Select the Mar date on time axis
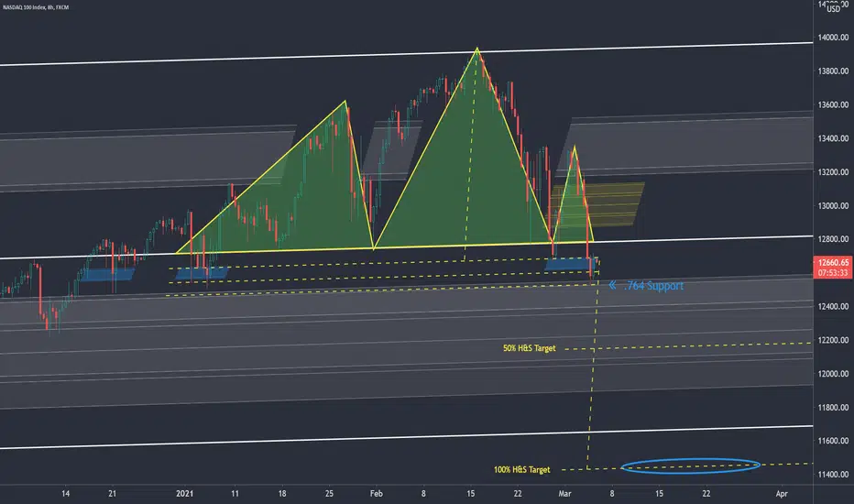Screen dimensions: 854x504 coord(564,494)
